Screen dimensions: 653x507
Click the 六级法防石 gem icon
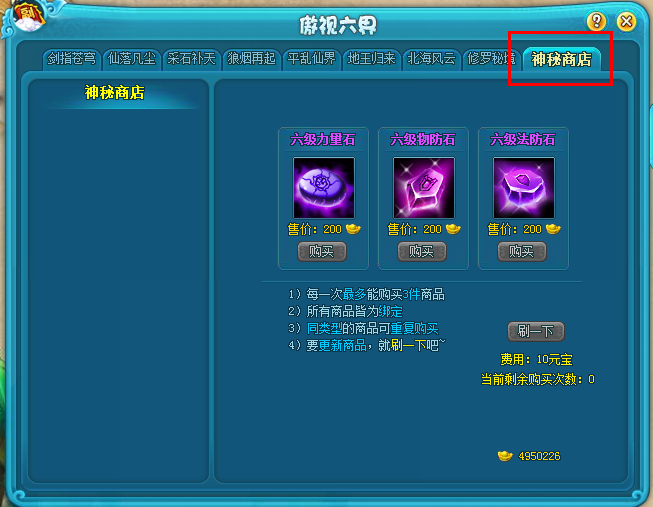[x=523, y=187]
